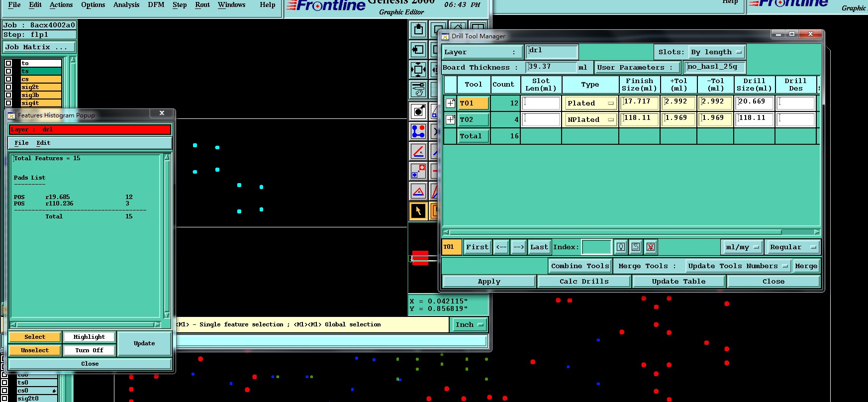Click the Job Matrix button

click(x=39, y=47)
